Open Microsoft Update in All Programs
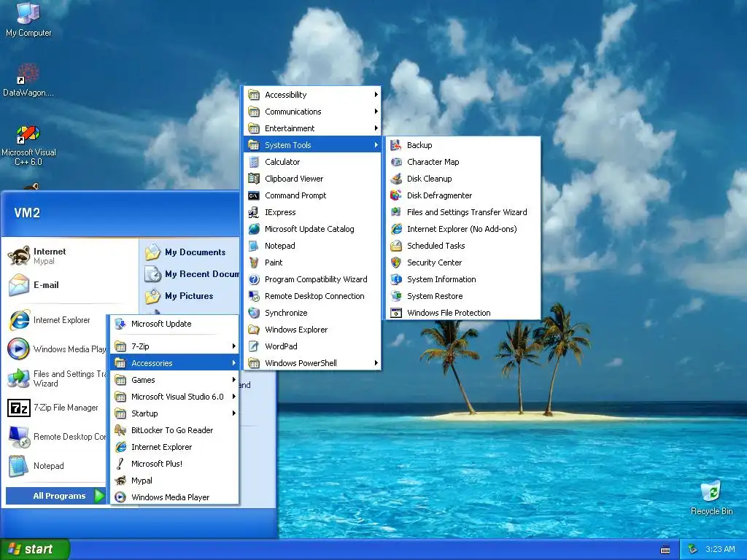The width and height of the screenshot is (747, 560). coord(174,324)
